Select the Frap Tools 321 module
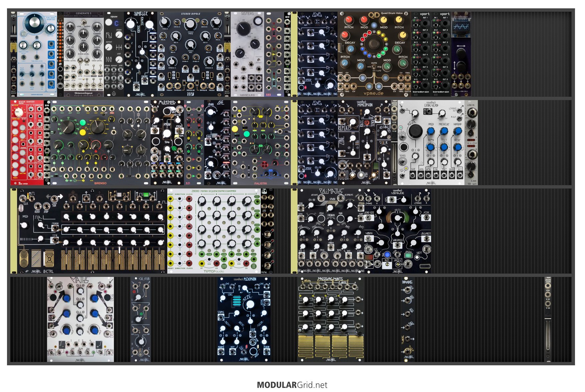 point(194,143)
